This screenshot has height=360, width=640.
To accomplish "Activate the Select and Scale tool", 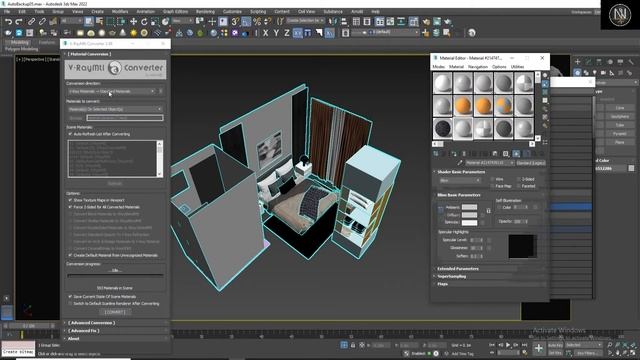I will point(155,22).
